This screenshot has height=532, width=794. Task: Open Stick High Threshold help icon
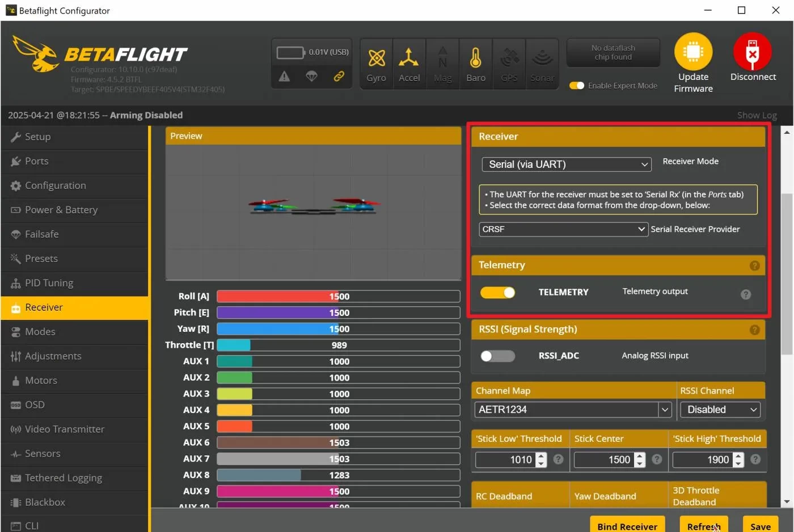click(755, 459)
